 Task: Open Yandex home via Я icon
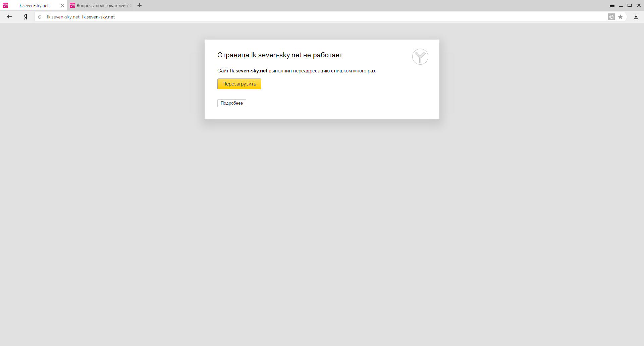coord(25,17)
